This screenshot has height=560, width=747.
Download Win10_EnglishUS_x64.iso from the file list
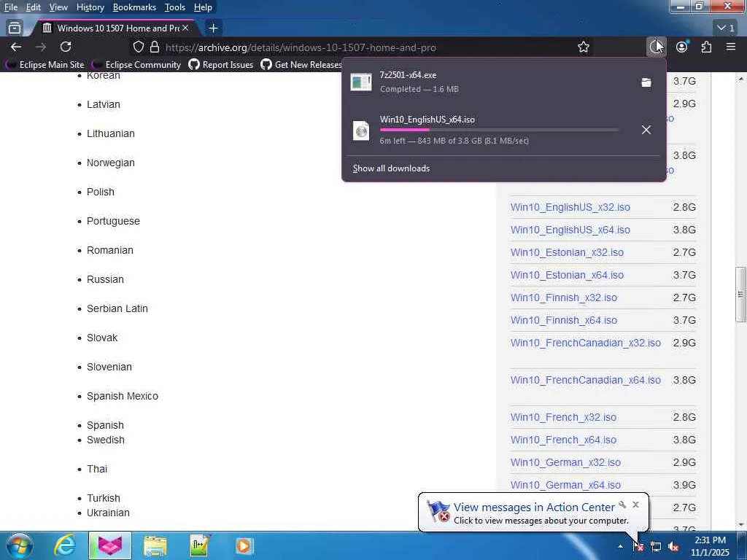coord(570,230)
